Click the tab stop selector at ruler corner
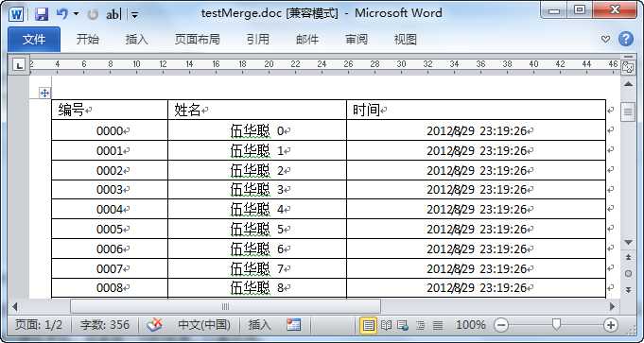The width and height of the screenshot is (644, 343). [x=19, y=65]
